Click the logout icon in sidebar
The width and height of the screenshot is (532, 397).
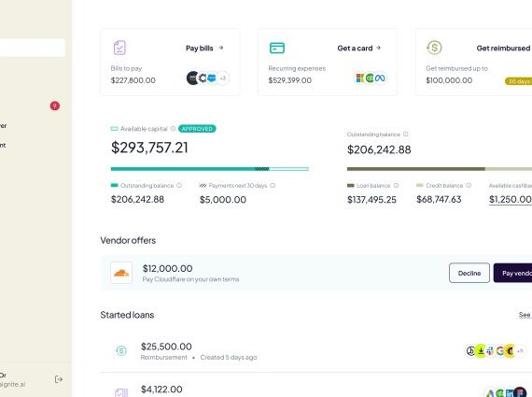(x=59, y=379)
